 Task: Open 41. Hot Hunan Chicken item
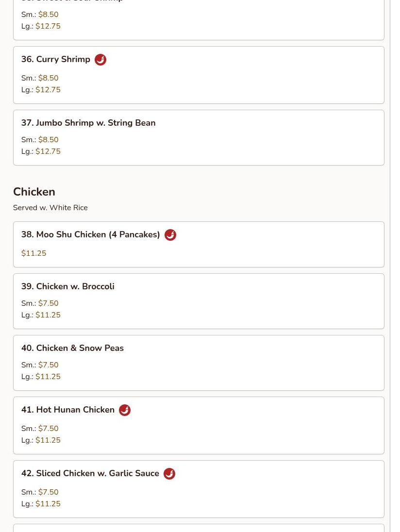[x=68, y=410]
